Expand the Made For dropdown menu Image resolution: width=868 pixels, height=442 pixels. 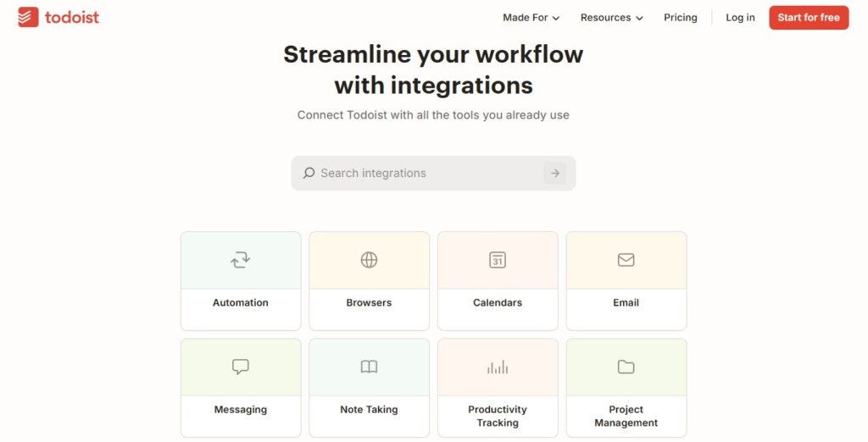click(531, 18)
